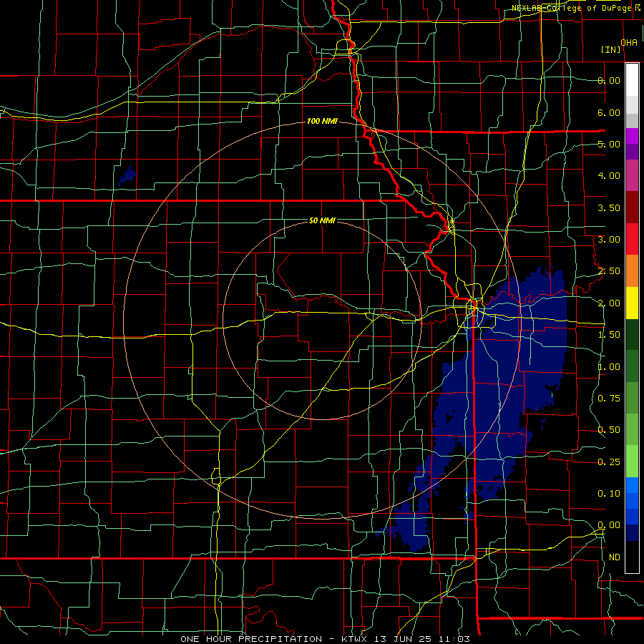Click the 0.00 legend value
The width and height of the screenshot is (644, 644).
[x=609, y=525]
